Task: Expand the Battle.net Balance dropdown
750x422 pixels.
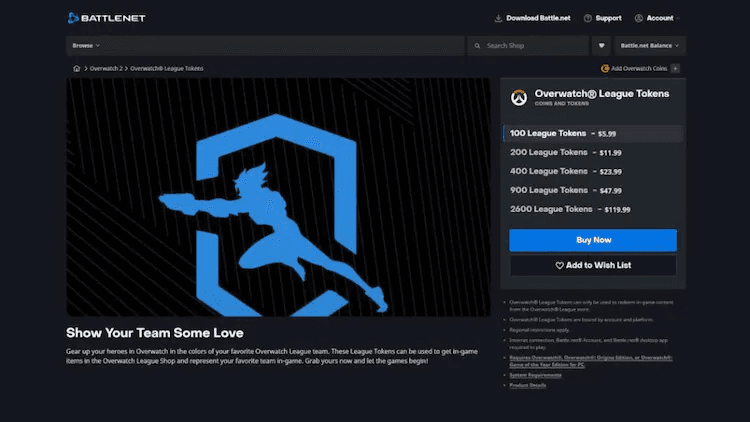Action: (649, 46)
